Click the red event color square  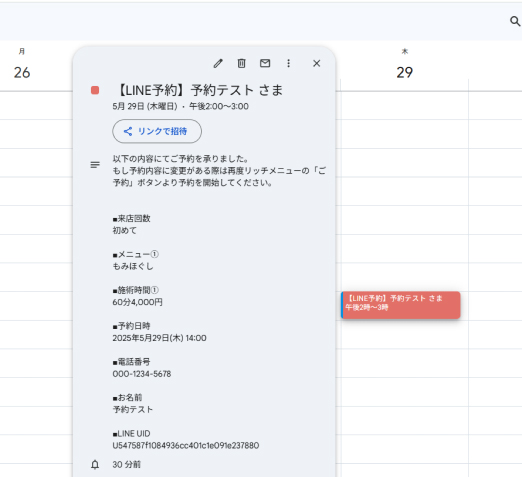pos(95,90)
